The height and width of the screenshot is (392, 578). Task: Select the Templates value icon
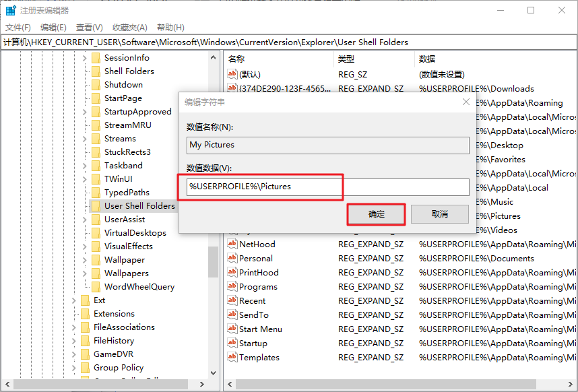click(232, 358)
